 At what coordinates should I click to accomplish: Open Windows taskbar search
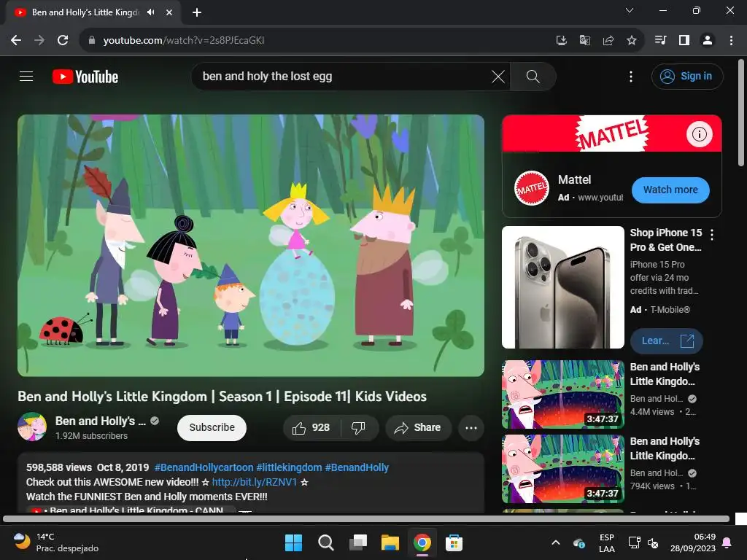(x=326, y=542)
